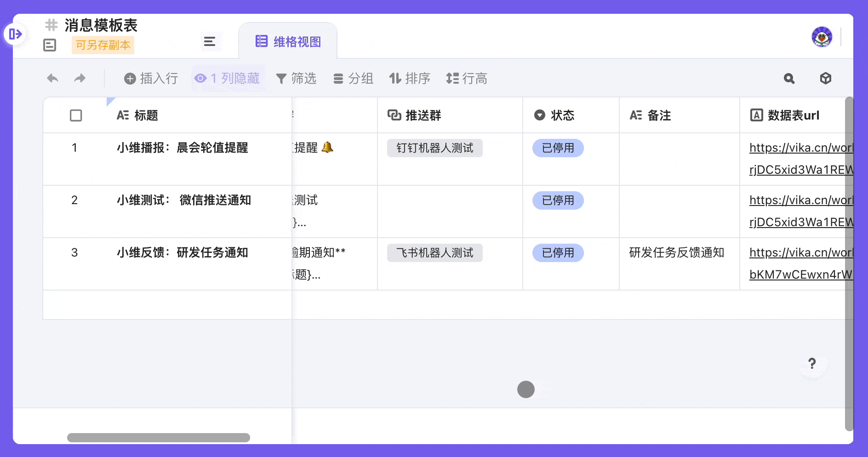Click 已停用 status in row 2
868x457 pixels.
[558, 200]
